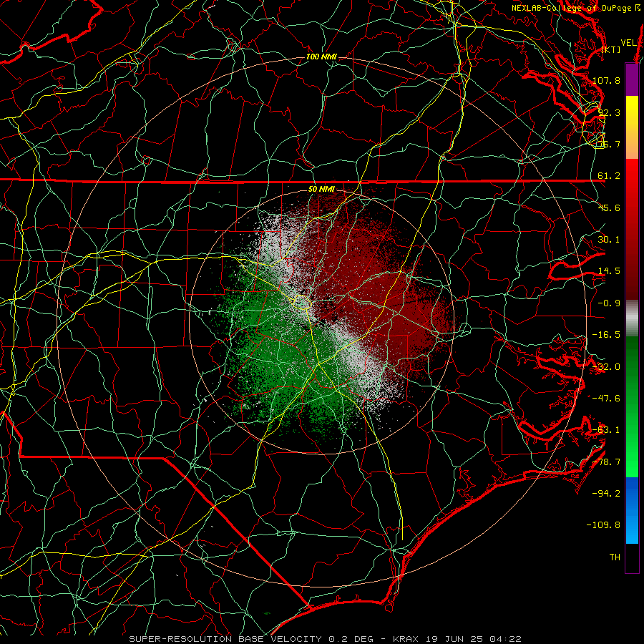Click the -63.1 legend value
This screenshot has height=644, width=644.
click(606, 430)
